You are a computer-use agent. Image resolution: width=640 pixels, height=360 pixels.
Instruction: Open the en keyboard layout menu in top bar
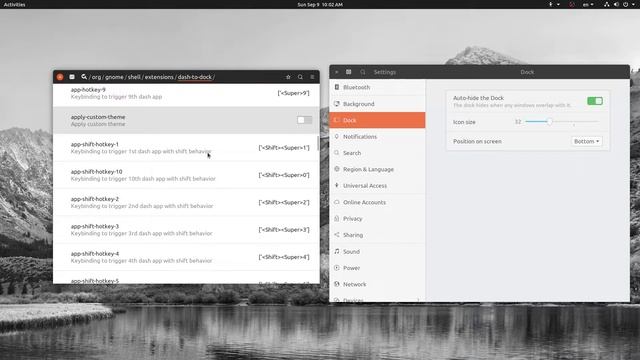pos(588,4)
